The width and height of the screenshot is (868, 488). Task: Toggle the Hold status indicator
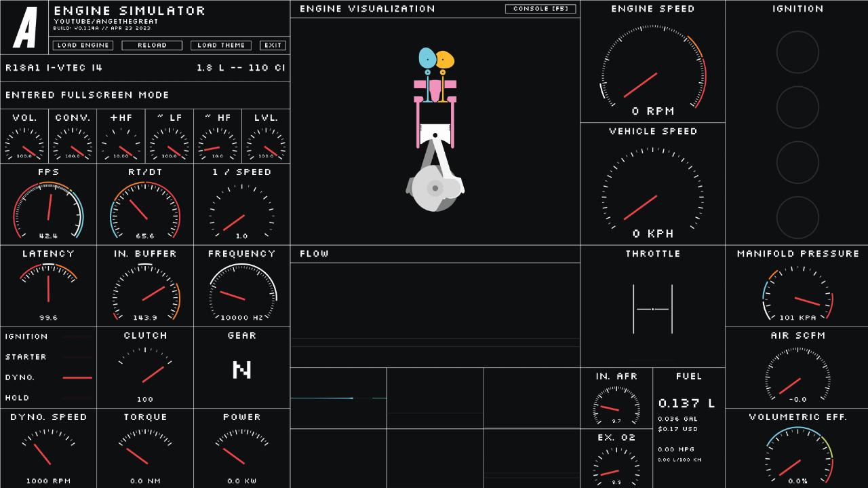(77, 398)
